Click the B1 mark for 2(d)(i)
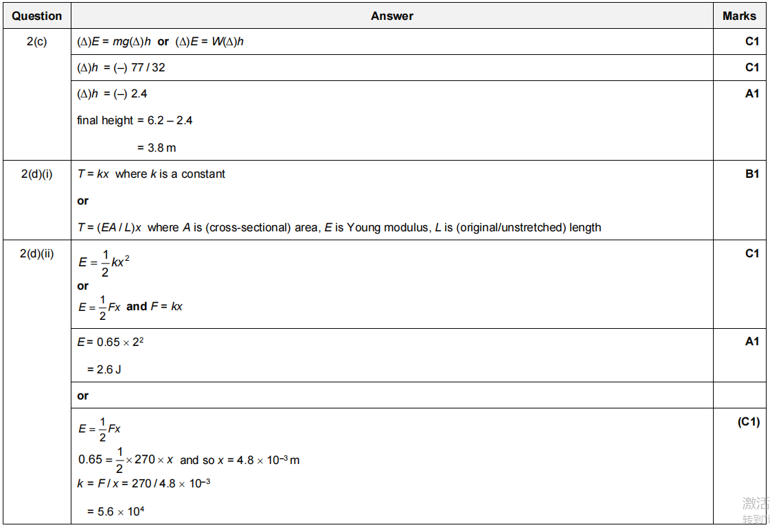Screen dimensions: 770x532 point(751,174)
